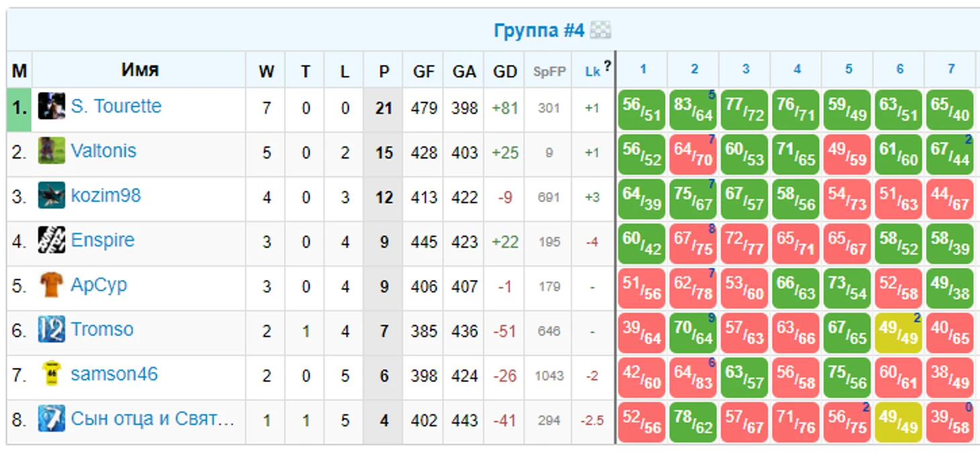Click the checkered flag icon beside Группа #4

point(601,31)
